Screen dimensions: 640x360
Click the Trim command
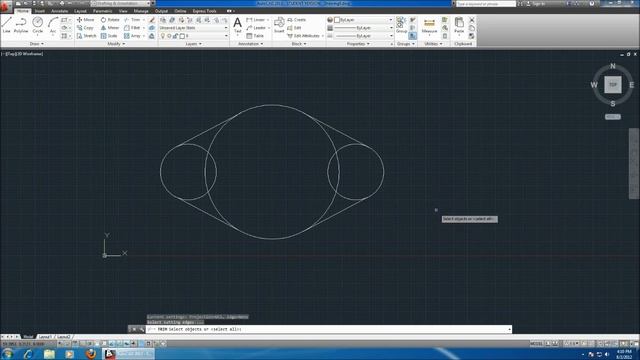(132, 20)
